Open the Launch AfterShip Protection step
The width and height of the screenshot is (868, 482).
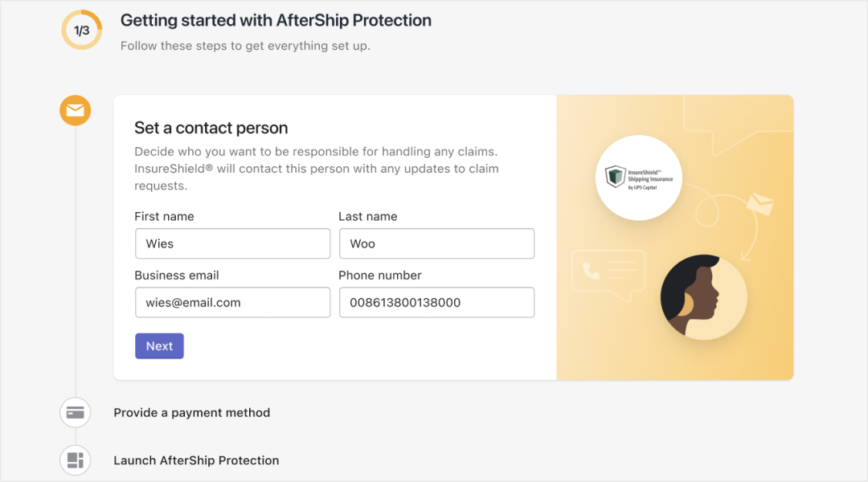[x=196, y=460]
